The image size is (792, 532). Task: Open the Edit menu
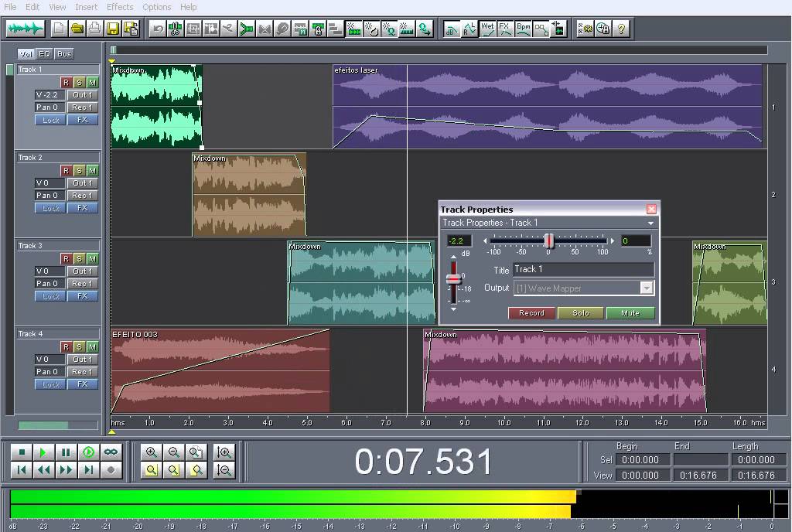point(32,7)
